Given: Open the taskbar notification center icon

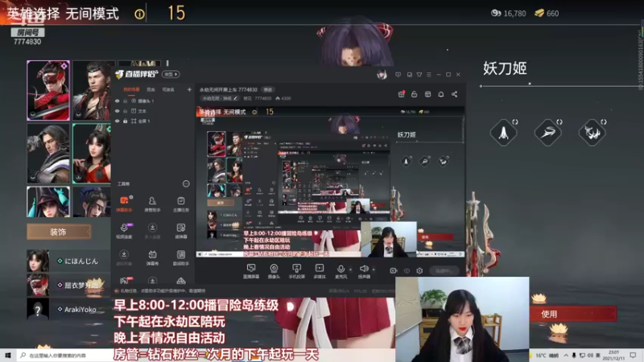Looking at the screenshot, I should click(633, 356).
